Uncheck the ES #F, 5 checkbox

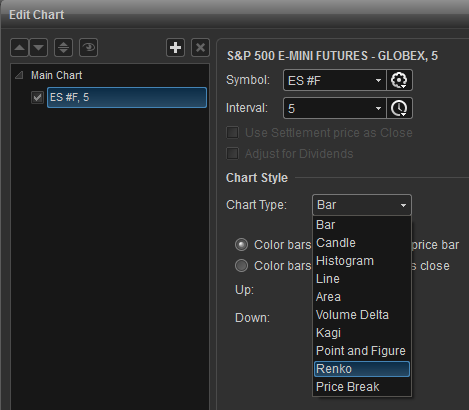tap(37, 98)
